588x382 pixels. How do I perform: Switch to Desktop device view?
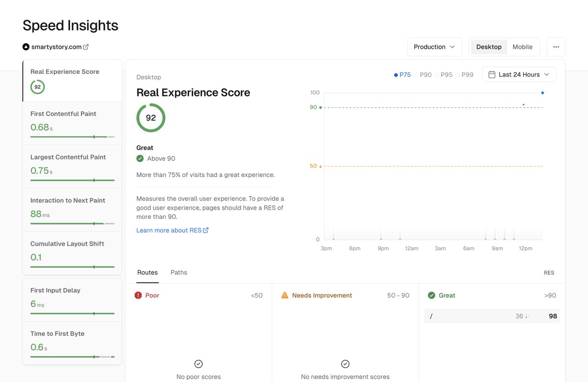tap(489, 47)
